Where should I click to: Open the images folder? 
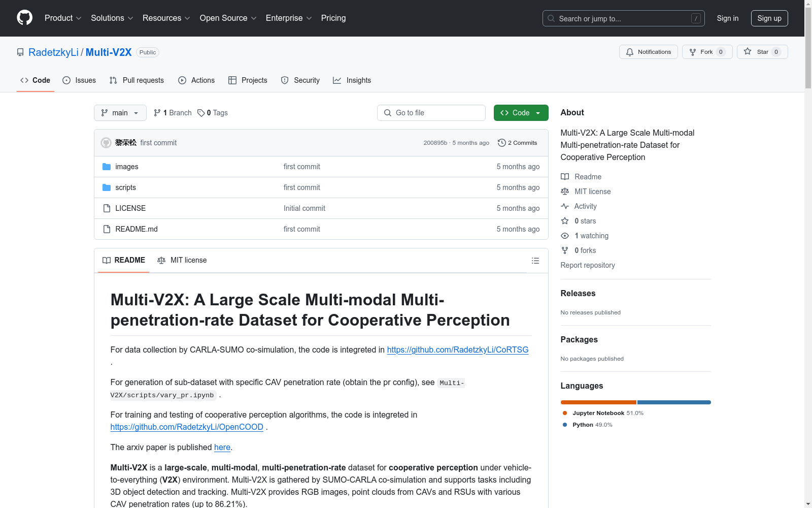(x=126, y=167)
